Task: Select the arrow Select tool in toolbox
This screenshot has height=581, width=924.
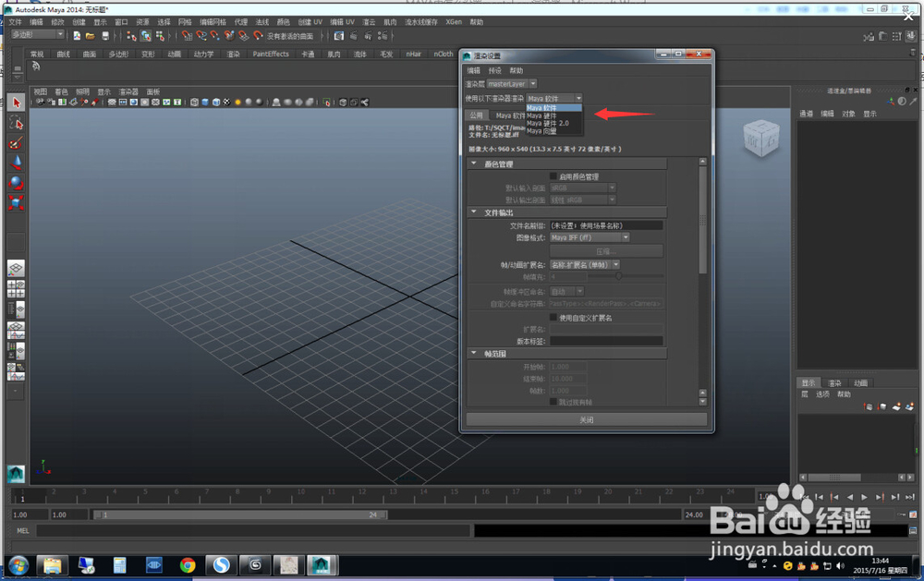Action: pyautogui.click(x=16, y=103)
